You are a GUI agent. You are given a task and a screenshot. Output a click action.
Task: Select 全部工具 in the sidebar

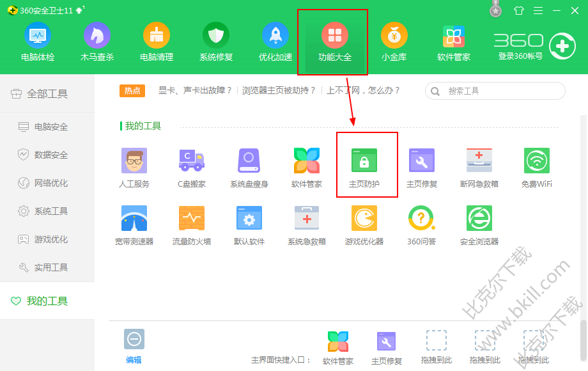point(47,94)
